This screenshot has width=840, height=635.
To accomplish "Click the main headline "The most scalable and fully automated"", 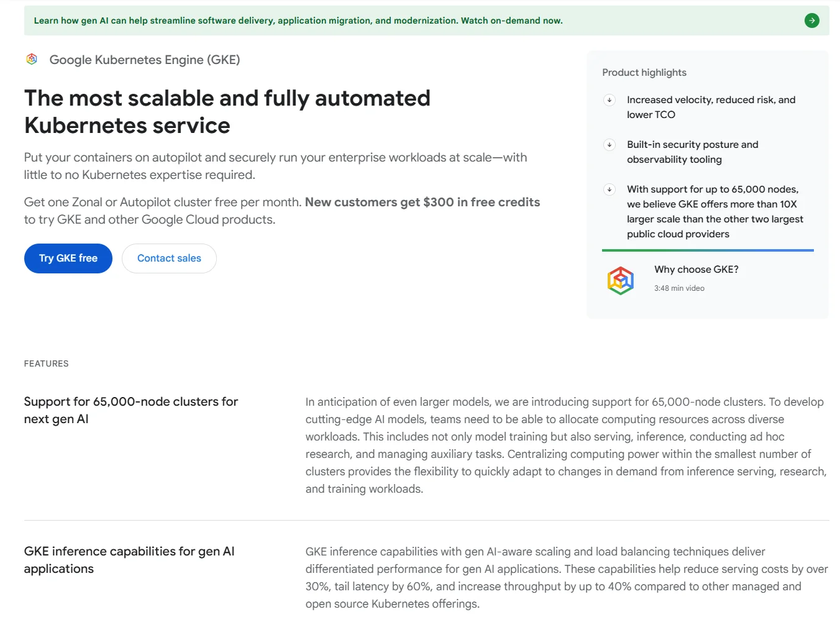I will [x=227, y=112].
